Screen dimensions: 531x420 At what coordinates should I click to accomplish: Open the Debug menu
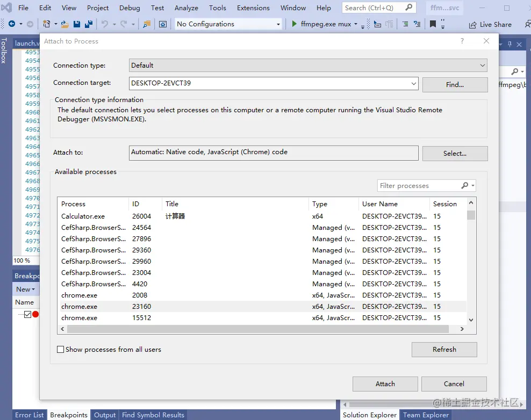(129, 8)
